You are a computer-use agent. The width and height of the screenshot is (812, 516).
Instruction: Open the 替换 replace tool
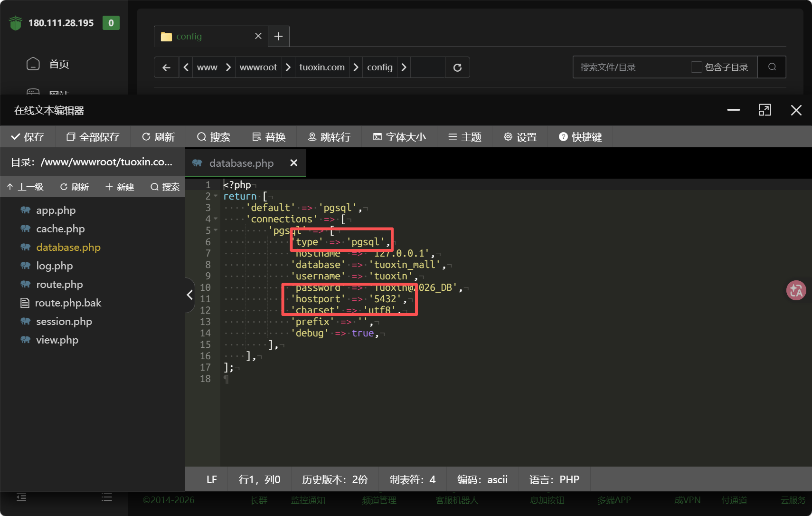pyautogui.click(x=269, y=137)
